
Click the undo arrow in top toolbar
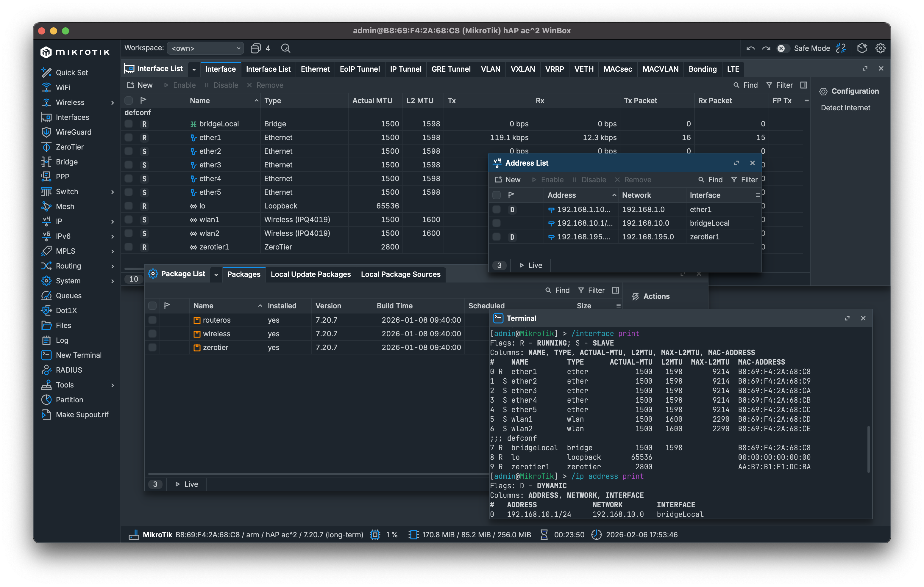pyautogui.click(x=750, y=48)
